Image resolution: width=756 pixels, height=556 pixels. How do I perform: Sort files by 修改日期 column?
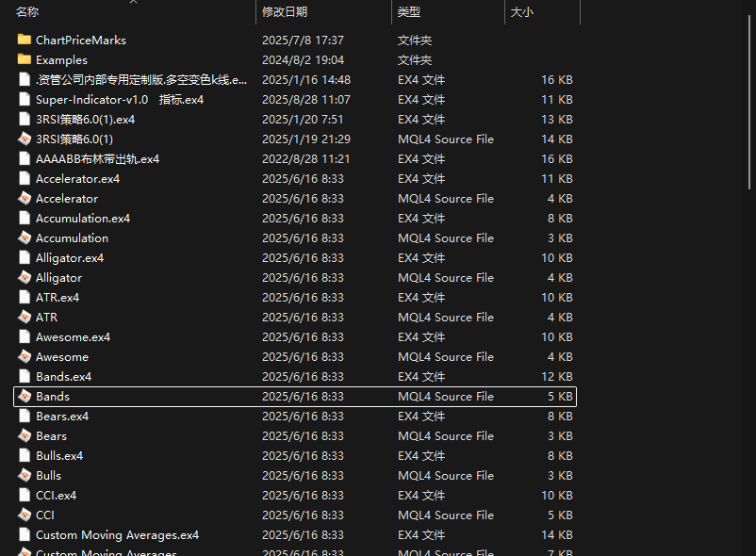[285, 12]
